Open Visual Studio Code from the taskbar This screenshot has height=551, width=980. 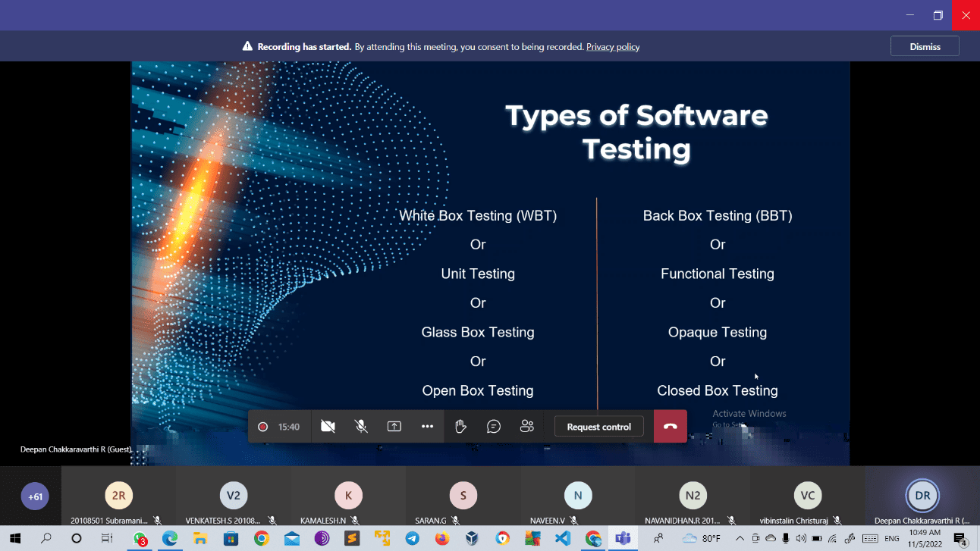coord(562,539)
